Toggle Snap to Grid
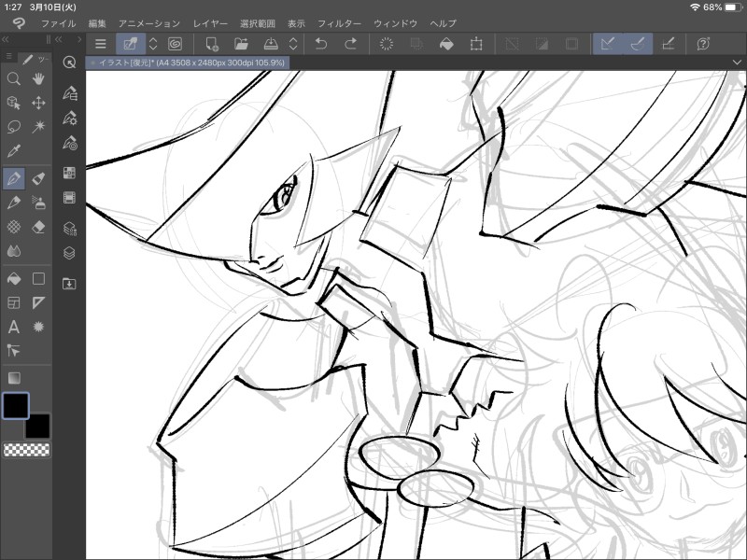The height and width of the screenshot is (560, 747). pyautogui.click(x=668, y=44)
